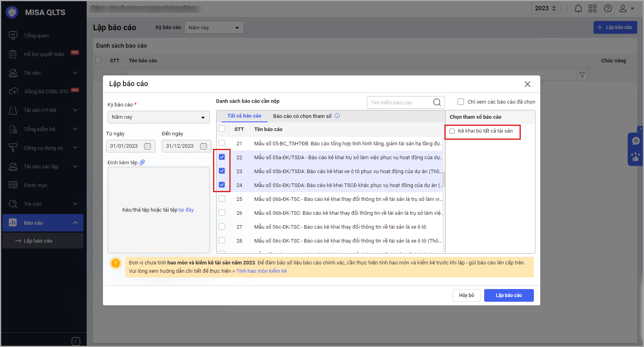Open the apps grid icon
The width and height of the screenshot is (644, 347).
[593, 8]
